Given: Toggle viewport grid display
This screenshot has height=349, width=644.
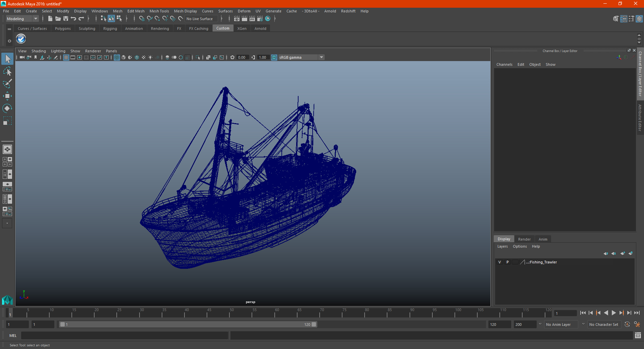Looking at the screenshot, I should (66, 57).
